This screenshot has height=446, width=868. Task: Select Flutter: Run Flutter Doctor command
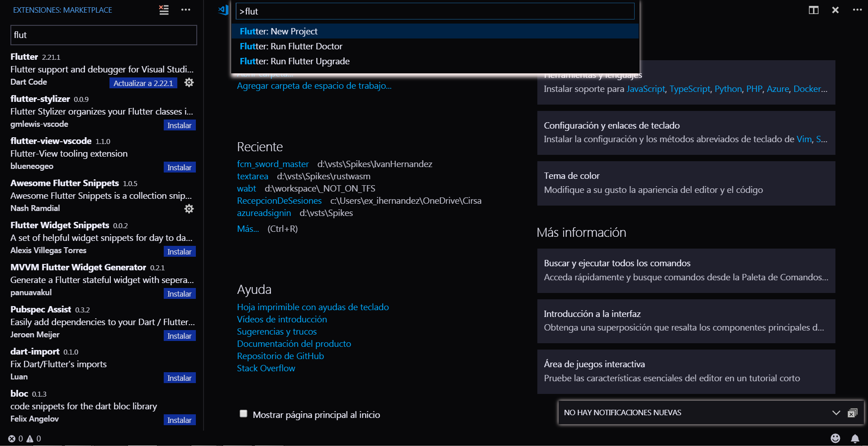[x=435, y=46]
